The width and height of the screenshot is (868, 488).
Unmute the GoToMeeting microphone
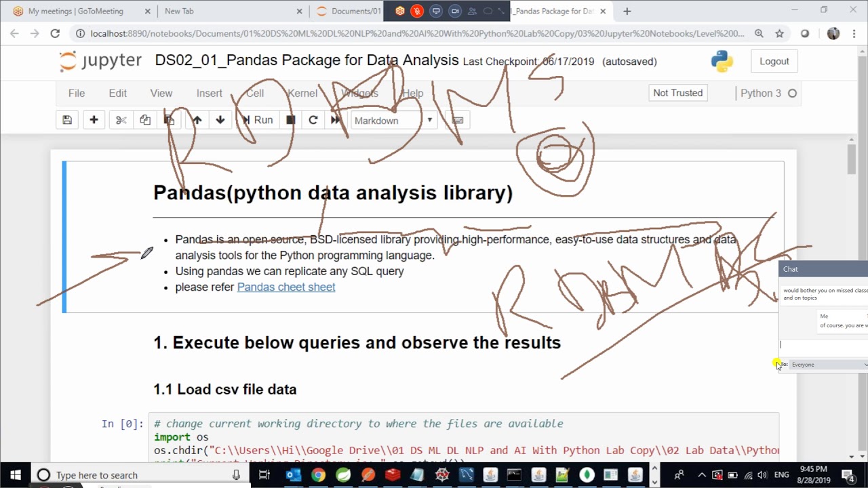pos(417,11)
